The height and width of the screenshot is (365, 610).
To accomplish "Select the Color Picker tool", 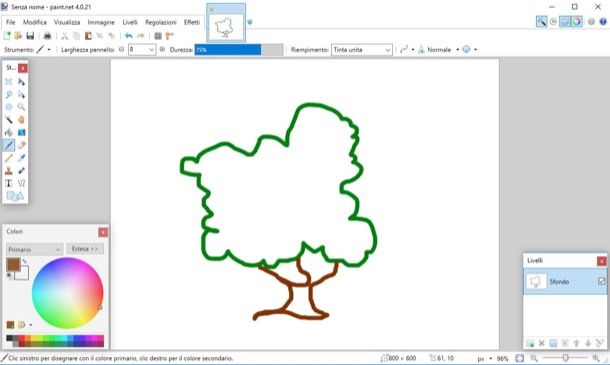I will [x=21, y=158].
